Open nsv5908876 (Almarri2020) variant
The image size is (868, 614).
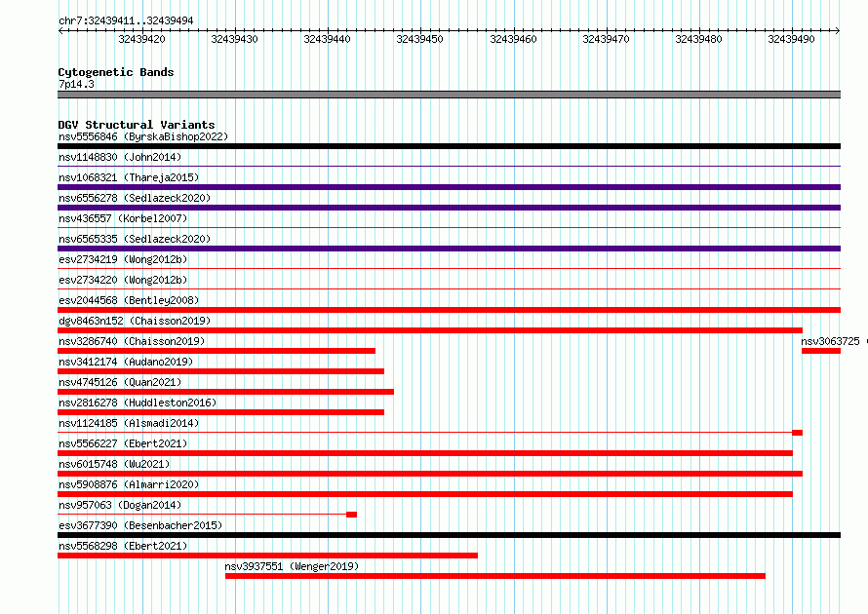click(129, 484)
